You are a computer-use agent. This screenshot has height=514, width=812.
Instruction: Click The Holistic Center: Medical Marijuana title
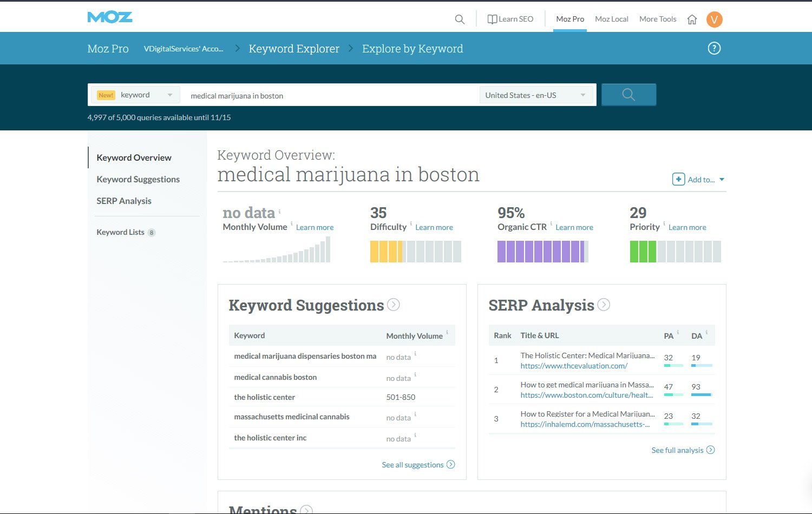pyautogui.click(x=587, y=355)
